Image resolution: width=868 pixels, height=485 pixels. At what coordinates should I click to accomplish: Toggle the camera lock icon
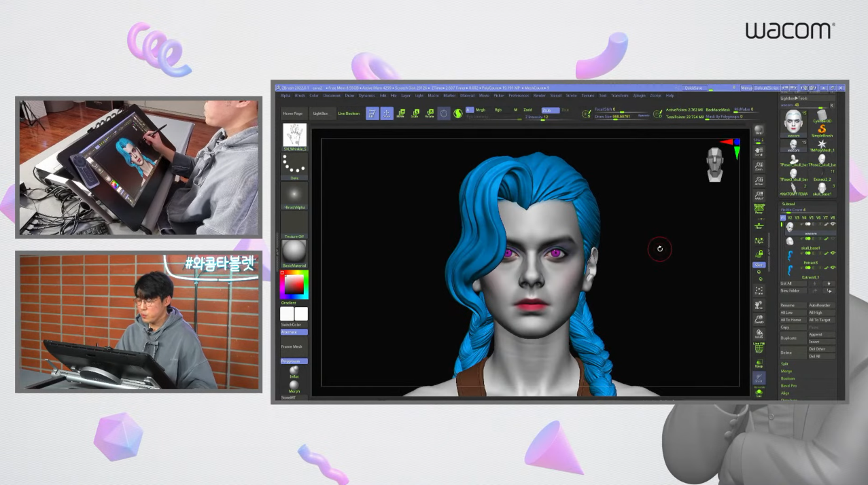pos(759,254)
